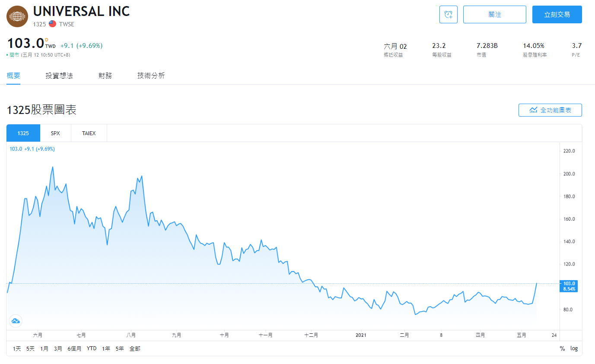This screenshot has height=364, width=595.
Task: Toggle the % percentage scale
Action: tap(562, 348)
